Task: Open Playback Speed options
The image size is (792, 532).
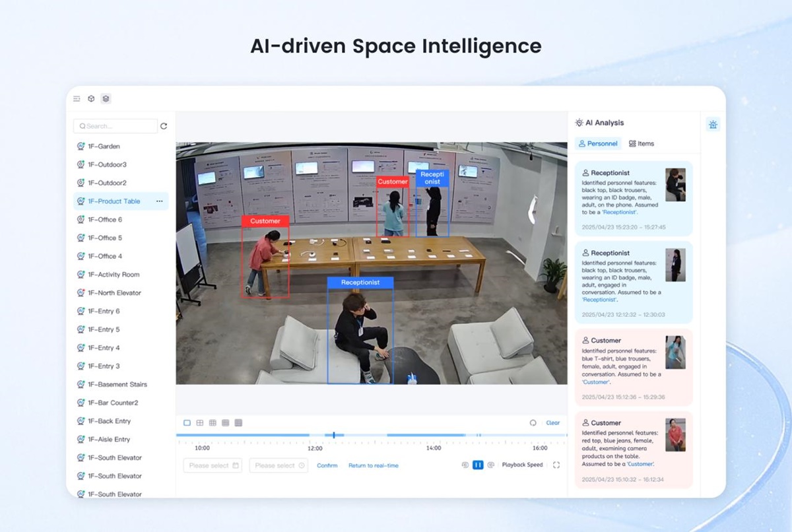Action: coord(522,465)
